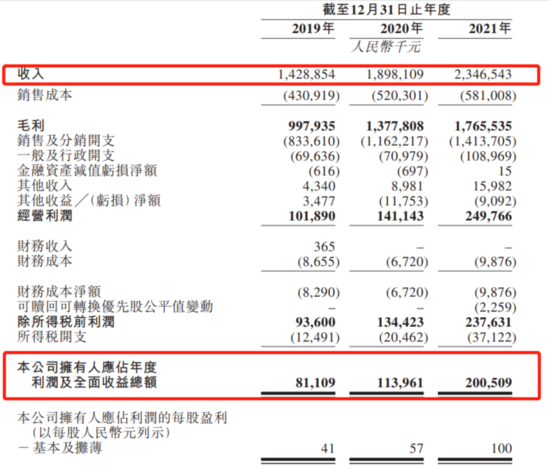549x470 pixels.
Task: Click the 截至12月31日止年度 heading
Action: coord(386,9)
